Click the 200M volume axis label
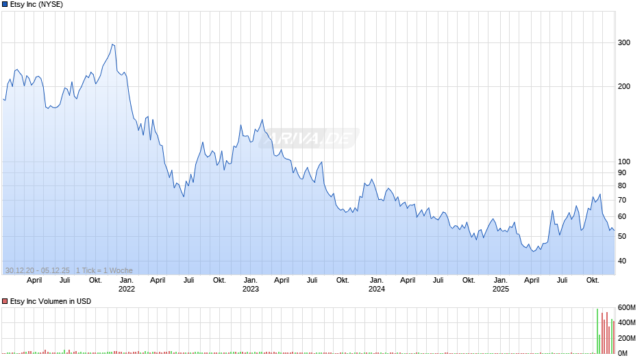 pos(627,338)
